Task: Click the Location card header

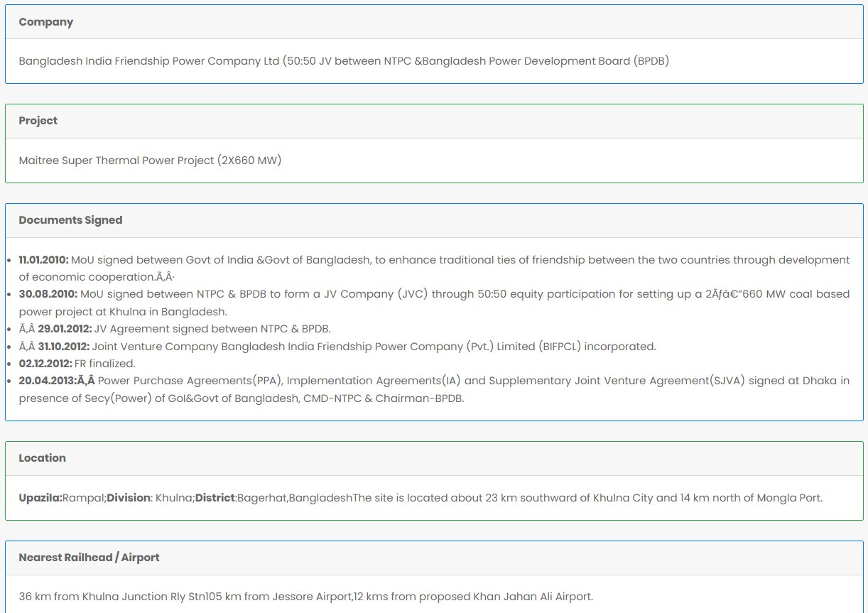Action: click(x=434, y=458)
